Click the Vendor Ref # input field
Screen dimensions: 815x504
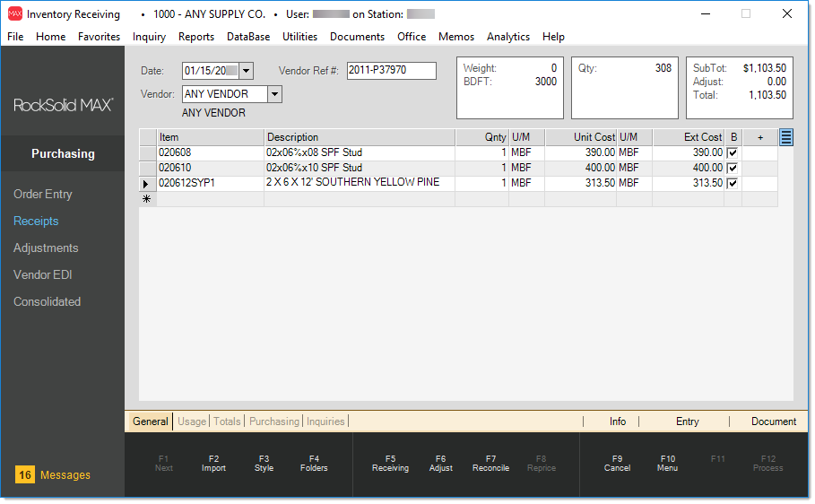[x=392, y=70]
